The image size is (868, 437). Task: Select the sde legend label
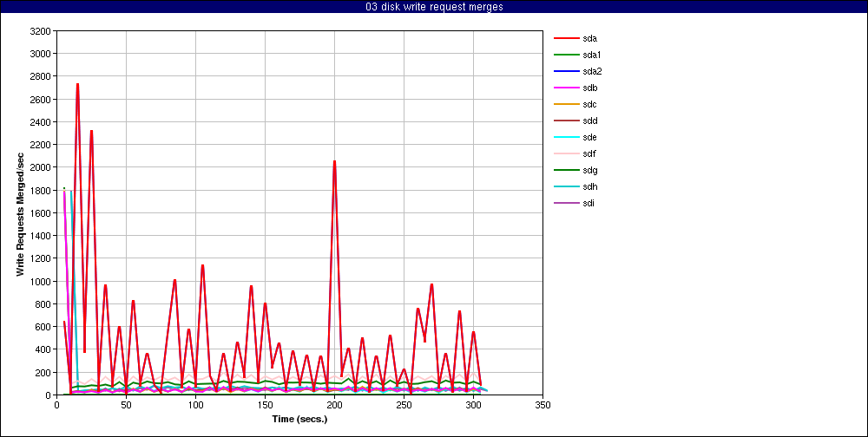(x=589, y=137)
